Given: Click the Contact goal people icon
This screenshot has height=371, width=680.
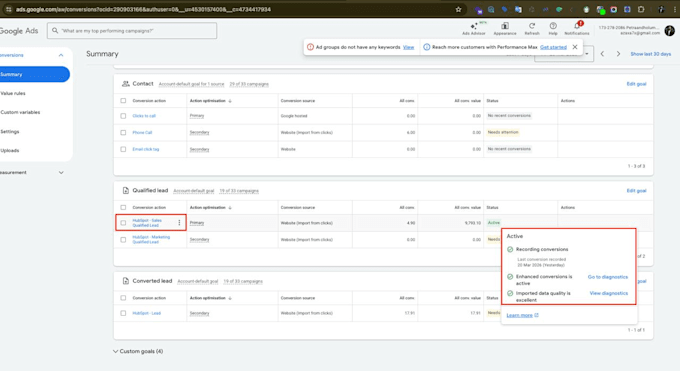Looking at the screenshot, I should (x=125, y=84).
